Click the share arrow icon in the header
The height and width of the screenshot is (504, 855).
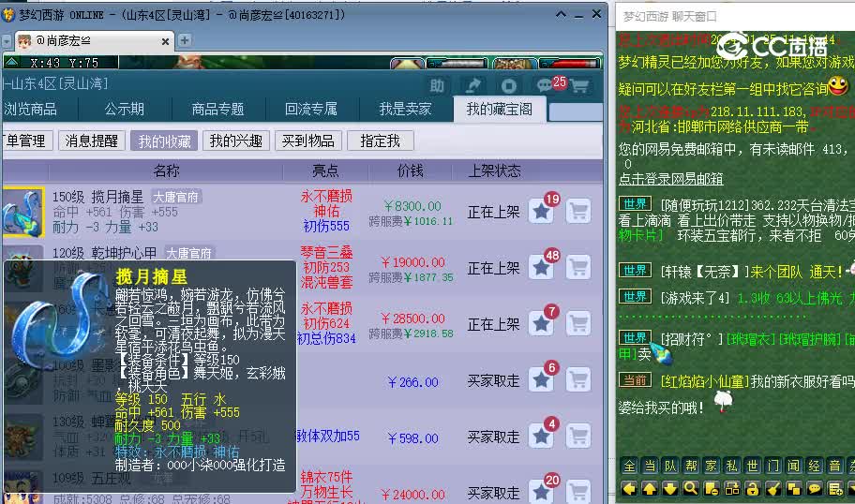tap(472, 85)
